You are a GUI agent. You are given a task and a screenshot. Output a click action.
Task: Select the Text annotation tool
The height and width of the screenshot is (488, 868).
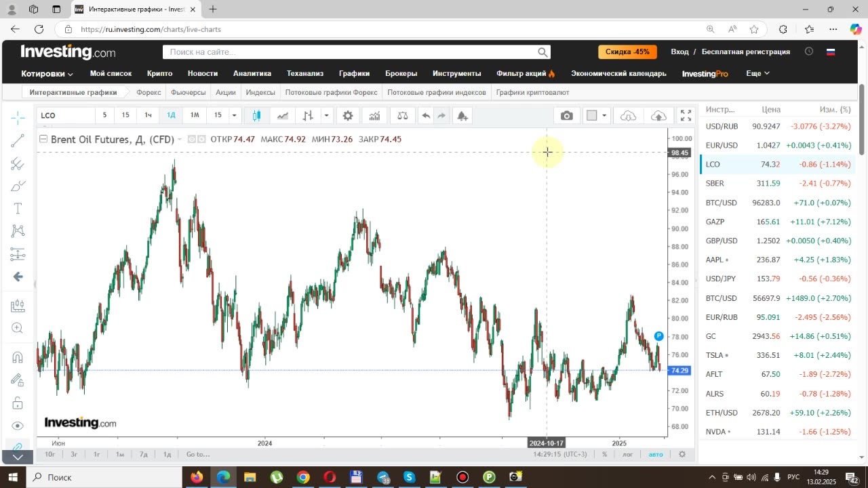click(x=18, y=209)
